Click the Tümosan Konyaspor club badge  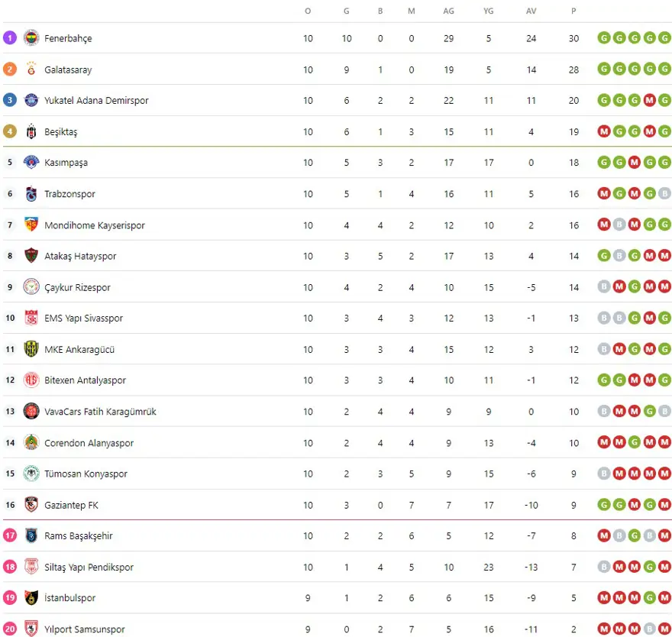tap(31, 474)
